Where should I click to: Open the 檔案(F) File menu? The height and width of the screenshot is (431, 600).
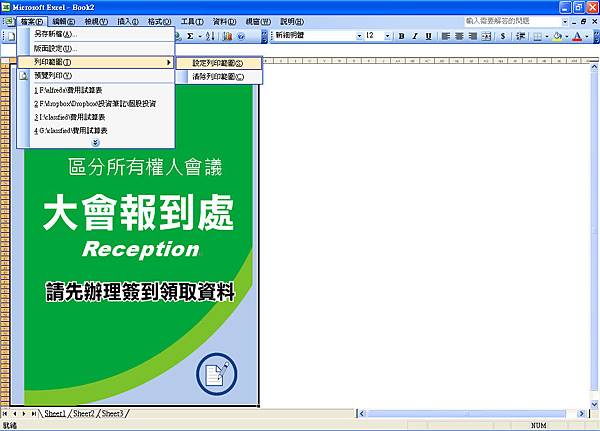coord(32,22)
